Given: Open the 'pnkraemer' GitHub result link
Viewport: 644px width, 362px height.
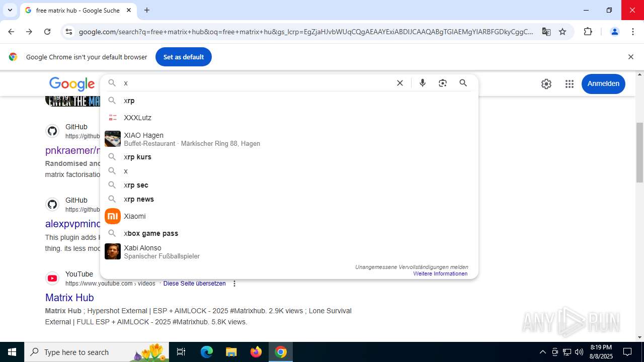Looking at the screenshot, I should pos(73,150).
